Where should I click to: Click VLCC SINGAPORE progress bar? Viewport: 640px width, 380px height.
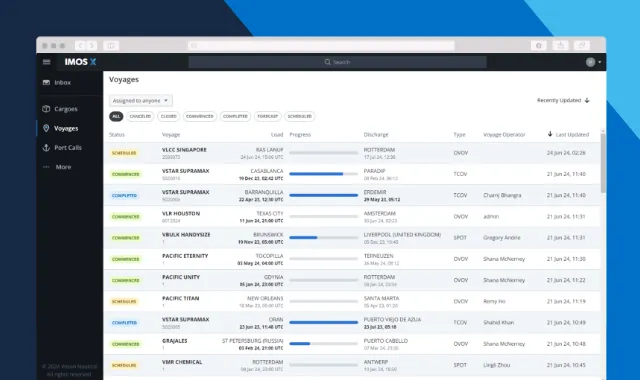coord(323,153)
